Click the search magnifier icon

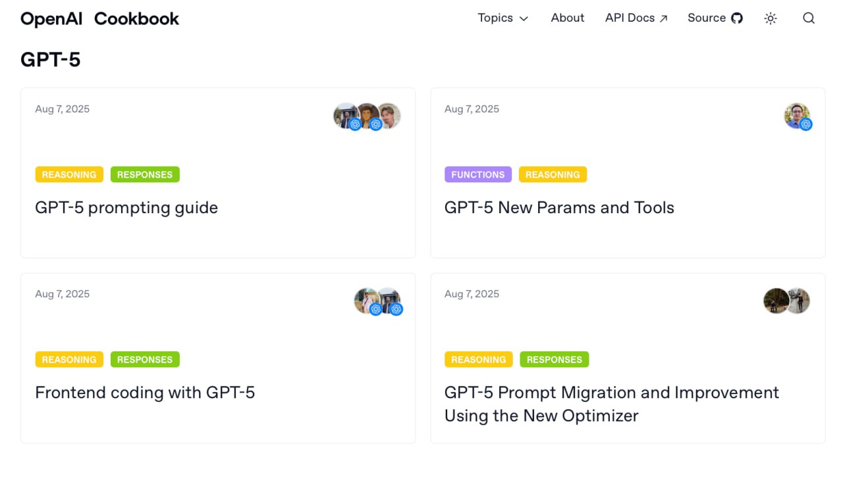[x=809, y=18]
